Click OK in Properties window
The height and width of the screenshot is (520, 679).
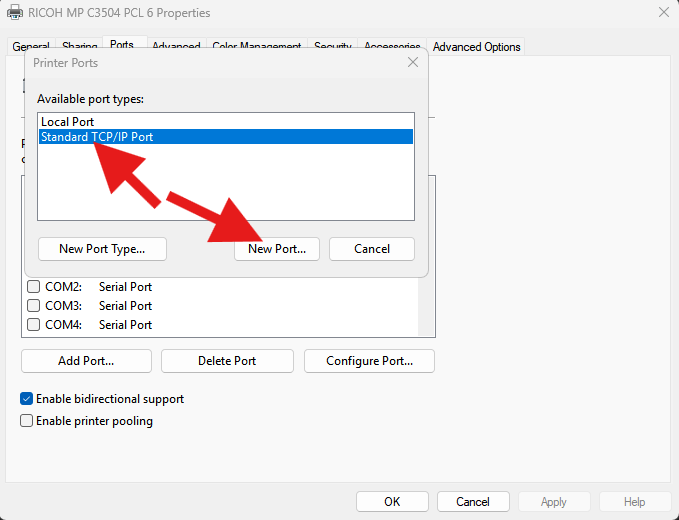(x=392, y=502)
